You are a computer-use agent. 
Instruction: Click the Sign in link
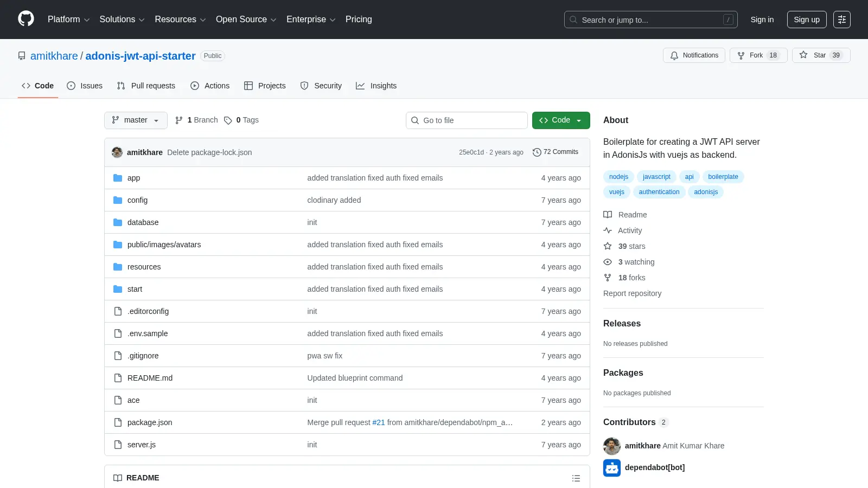[762, 20]
